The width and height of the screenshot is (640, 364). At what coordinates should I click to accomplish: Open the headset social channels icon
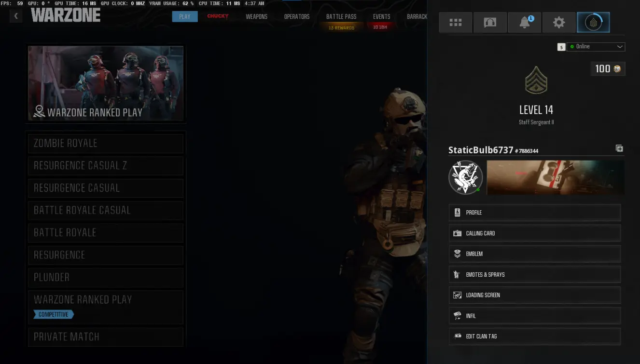click(490, 23)
